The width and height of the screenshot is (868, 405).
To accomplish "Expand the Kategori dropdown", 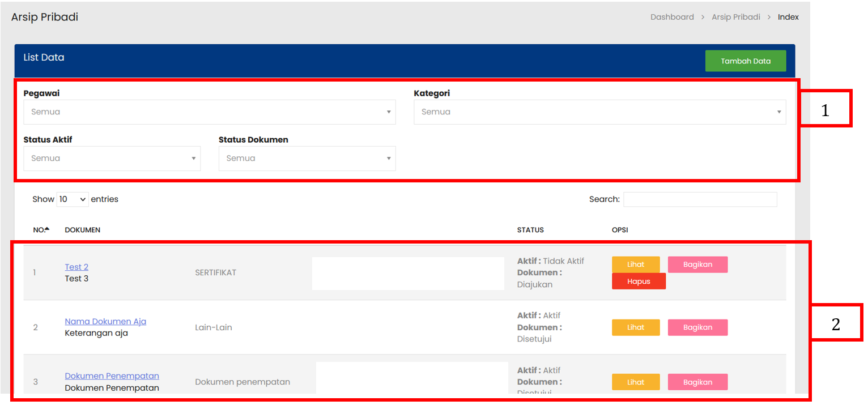I will tap(599, 112).
